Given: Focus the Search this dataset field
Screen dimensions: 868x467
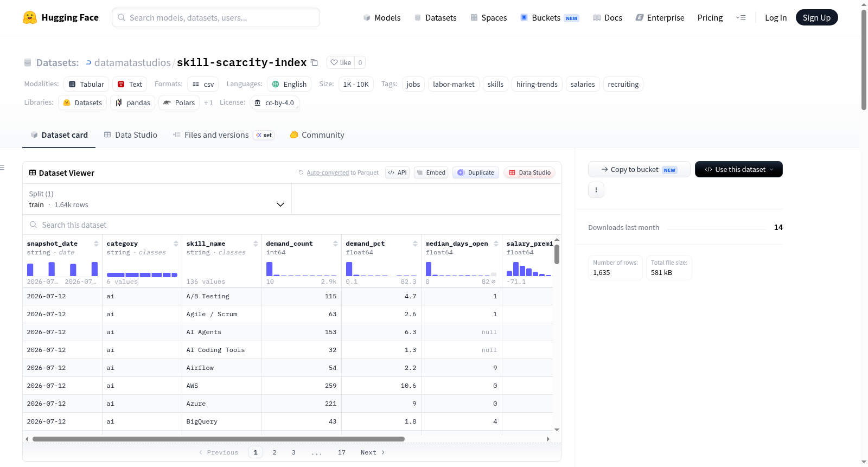Looking at the screenshot, I should 292,225.
